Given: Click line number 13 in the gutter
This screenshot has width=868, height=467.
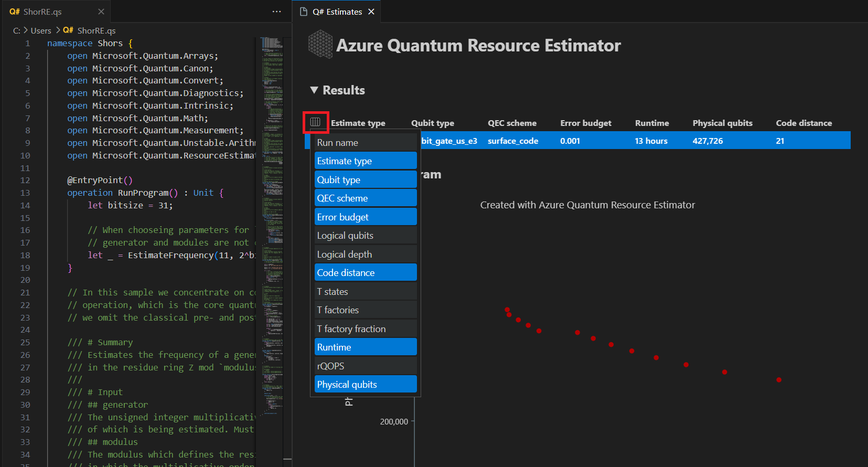Looking at the screenshot, I should click(x=25, y=193).
